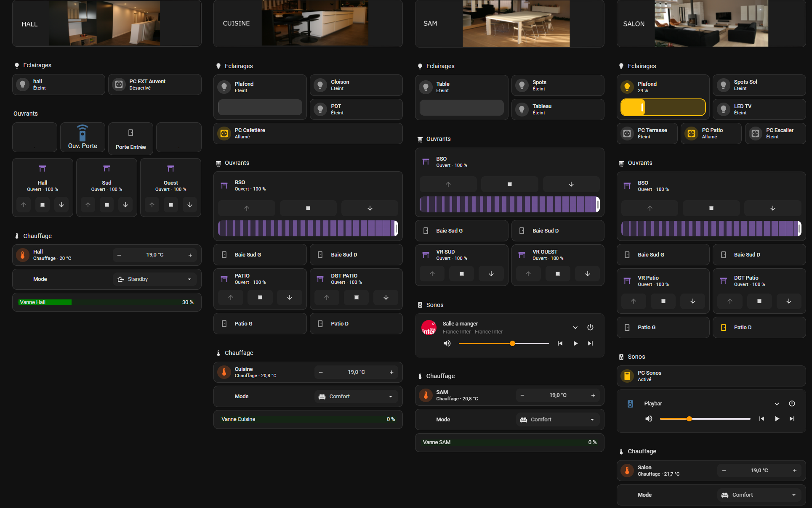Open the Hall Mode Standby dropdown

pyautogui.click(x=154, y=279)
